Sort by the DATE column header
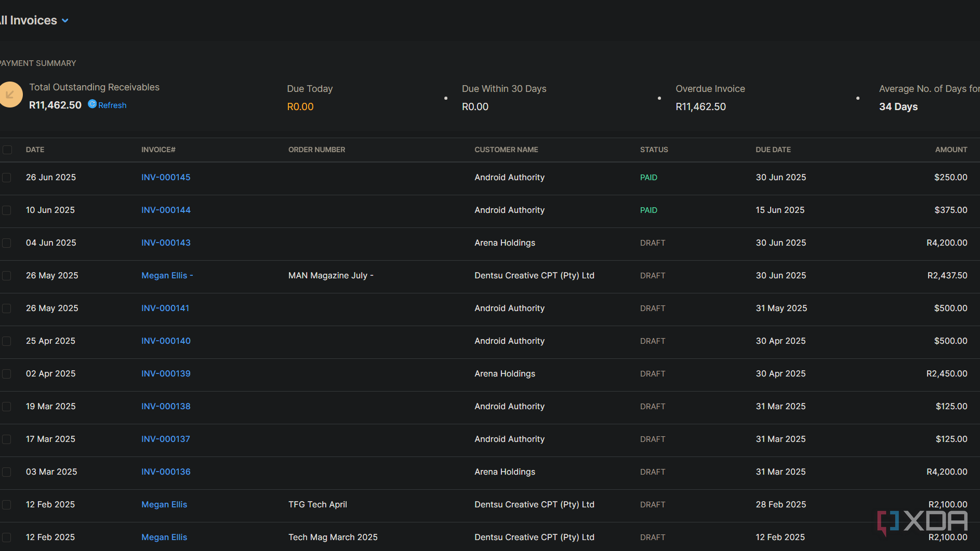Screen dimensions: 980x551 [x=35, y=150]
